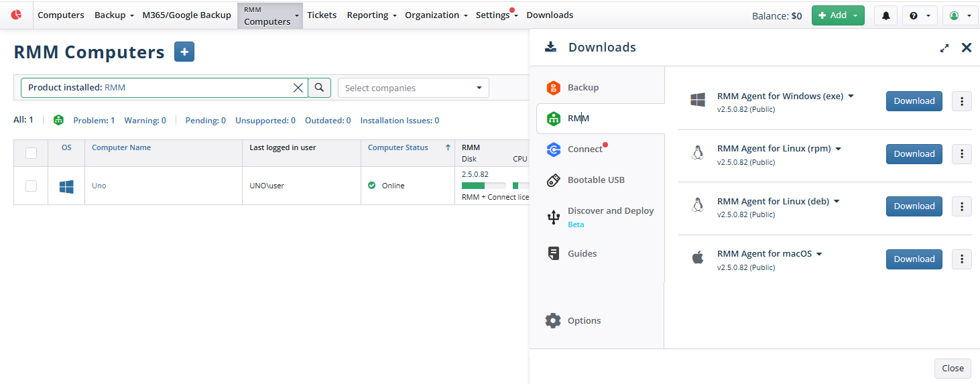Viewport: 980px width, 384px height.
Task: Click the green RMM sidebar icon
Action: click(553, 119)
